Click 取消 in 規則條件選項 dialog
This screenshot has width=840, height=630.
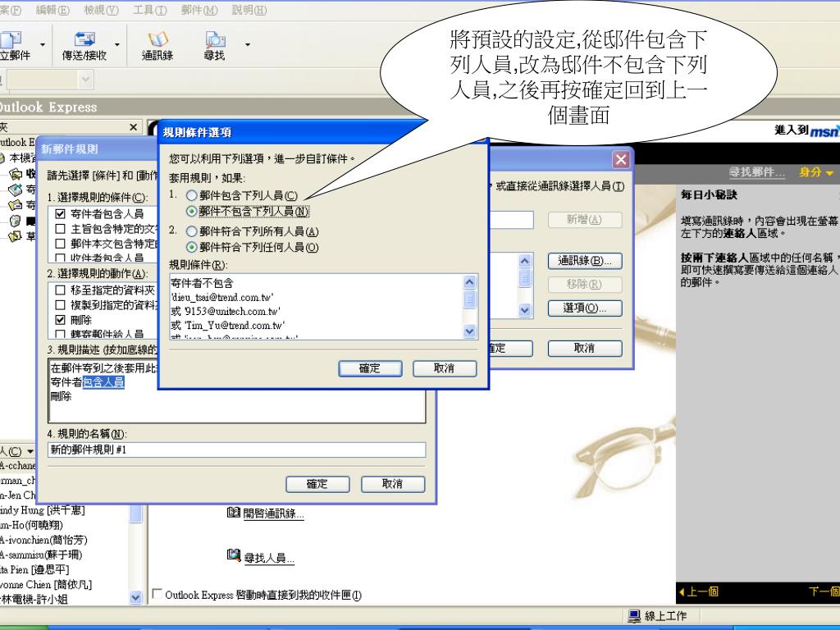[x=444, y=368]
